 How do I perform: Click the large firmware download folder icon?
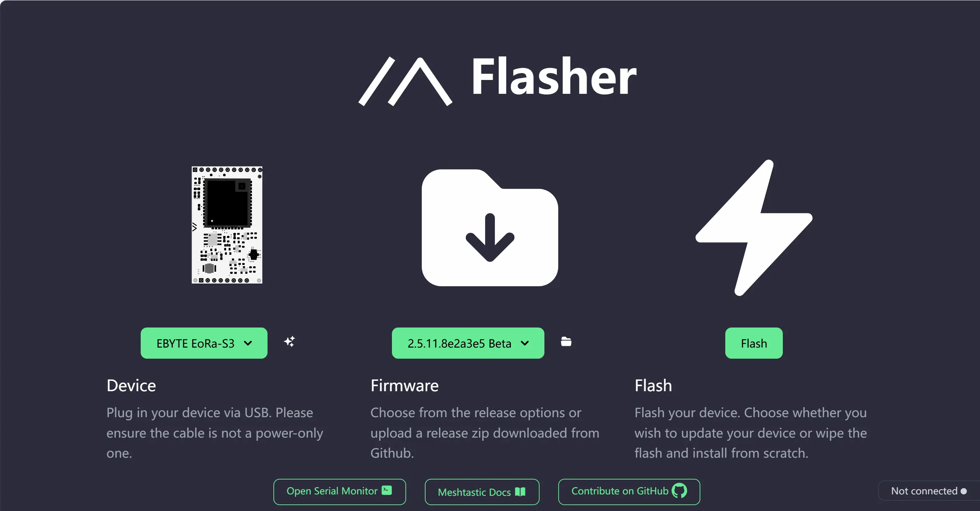[490, 228]
